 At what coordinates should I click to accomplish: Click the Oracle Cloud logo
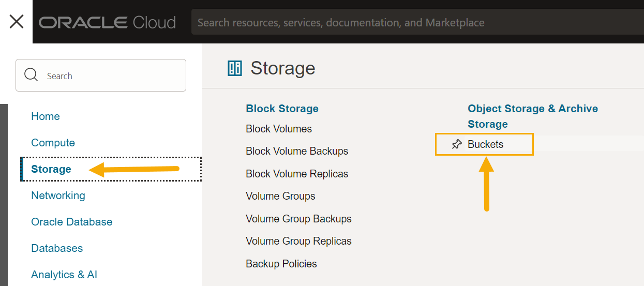coord(107,22)
